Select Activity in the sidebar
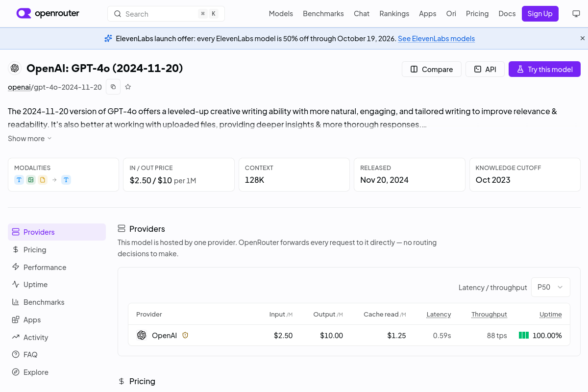Image resolution: width=588 pixels, height=392 pixels. coord(57,337)
